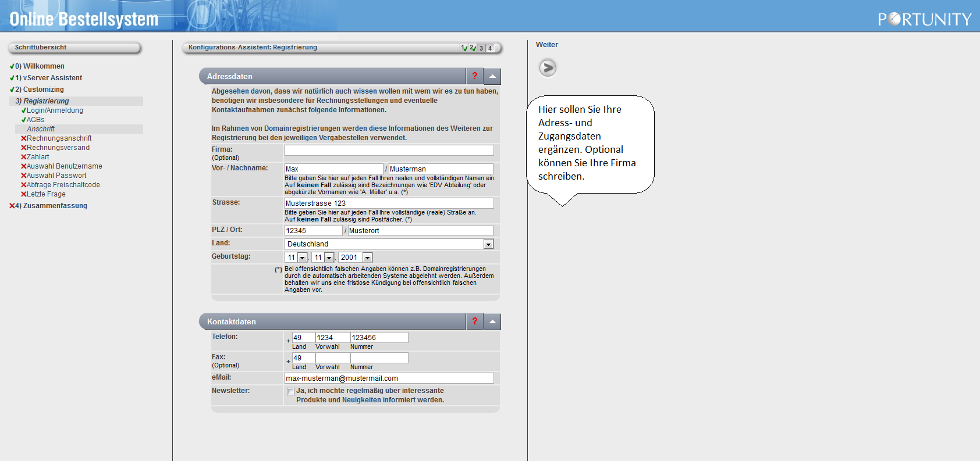Select 4) Zusammenfassung in step overview
This screenshot has width=980, height=461.
51,206
